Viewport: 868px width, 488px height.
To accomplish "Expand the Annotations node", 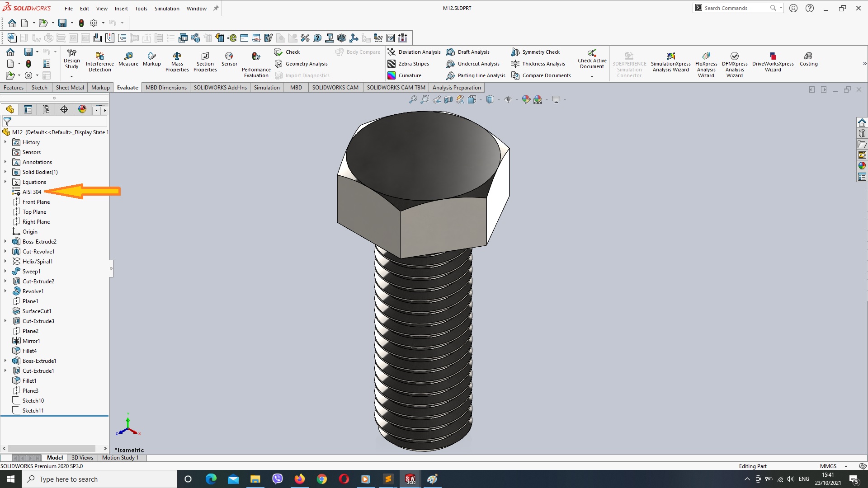I will (x=5, y=162).
